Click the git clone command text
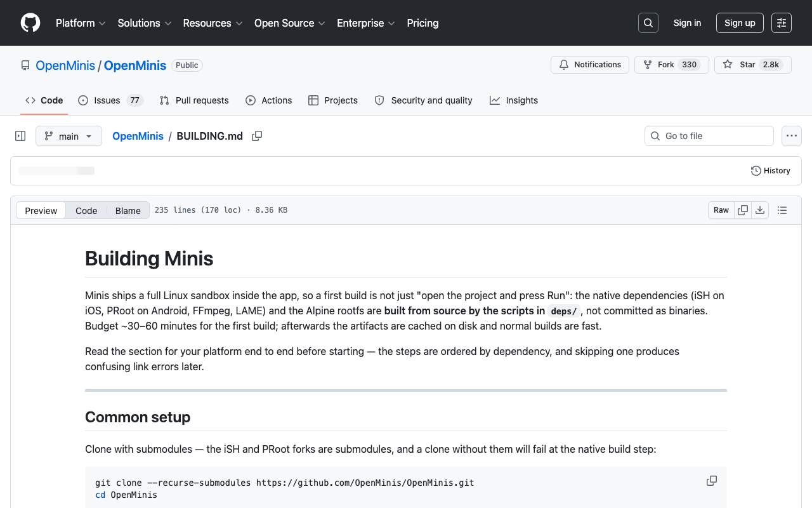812x508 pixels. [284, 483]
